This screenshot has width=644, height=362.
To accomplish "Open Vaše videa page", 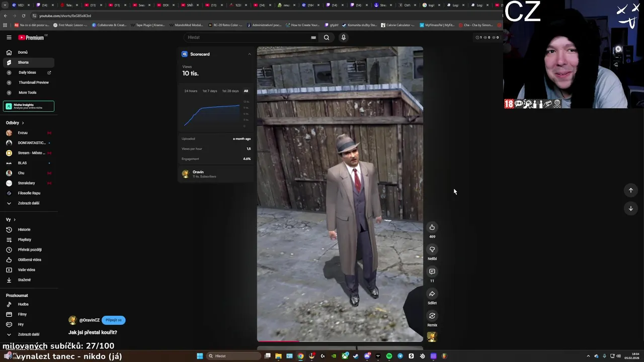I will click(x=29, y=270).
